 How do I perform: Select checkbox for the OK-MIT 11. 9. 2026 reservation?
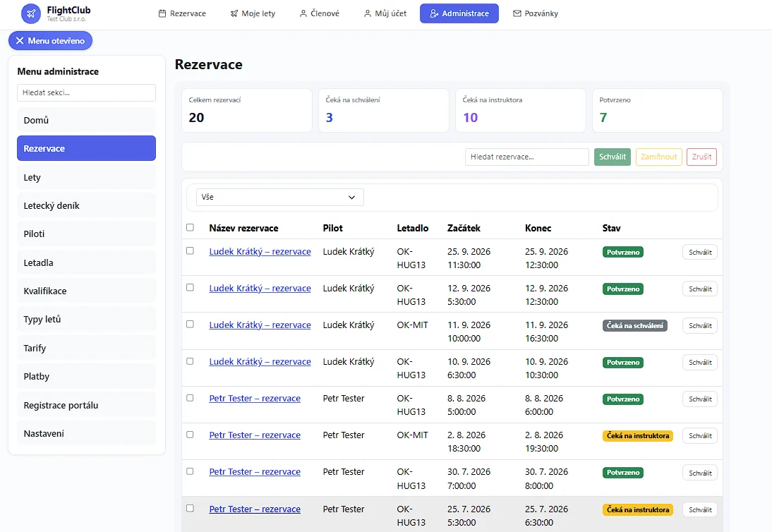(190, 325)
